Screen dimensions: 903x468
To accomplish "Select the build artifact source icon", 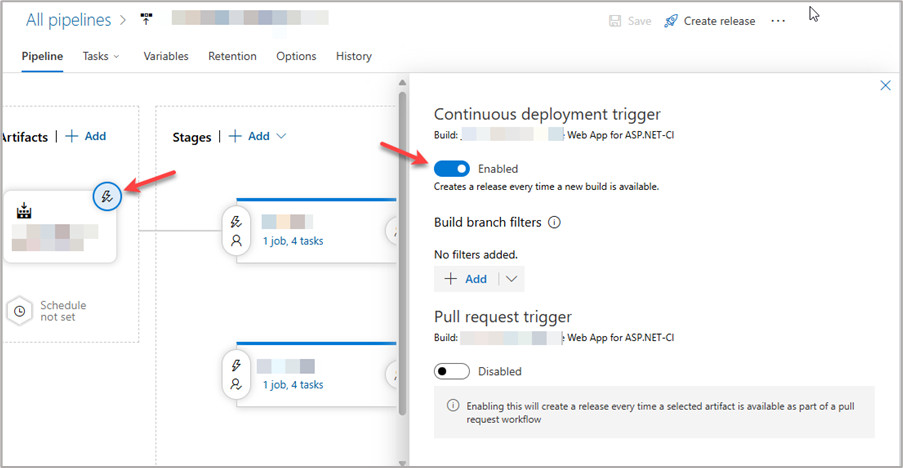I will (x=27, y=212).
